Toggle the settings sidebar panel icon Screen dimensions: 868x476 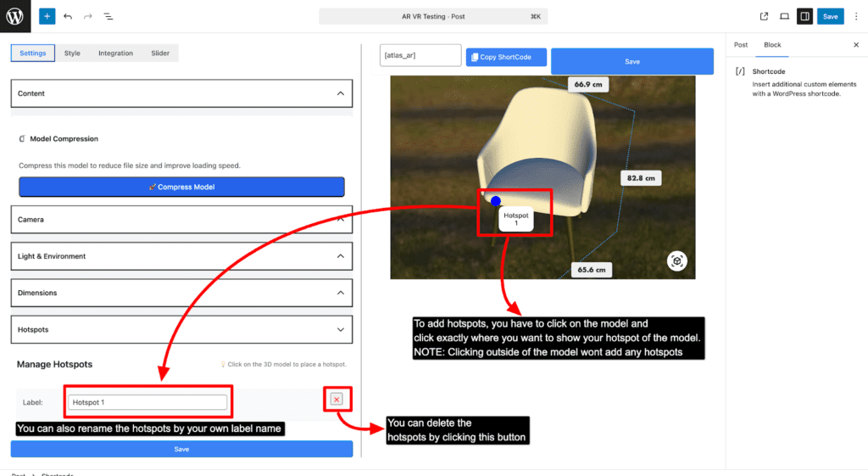[804, 16]
